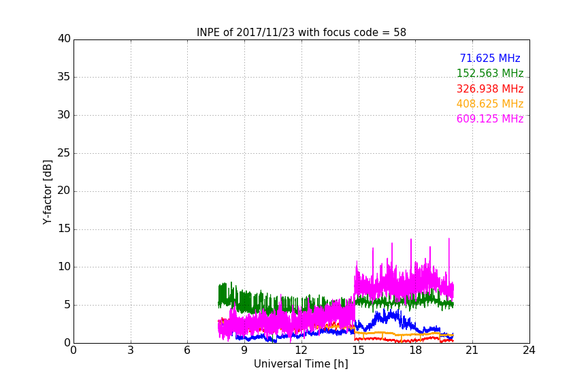588x392 pixels.
Task: Select the 408.625 MHz legend label
Action: click(490, 104)
